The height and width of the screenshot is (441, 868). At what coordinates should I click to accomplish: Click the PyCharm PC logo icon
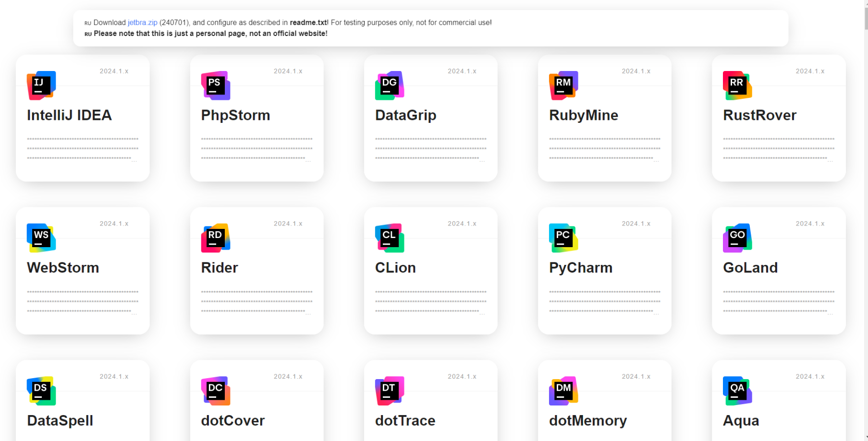pos(563,238)
